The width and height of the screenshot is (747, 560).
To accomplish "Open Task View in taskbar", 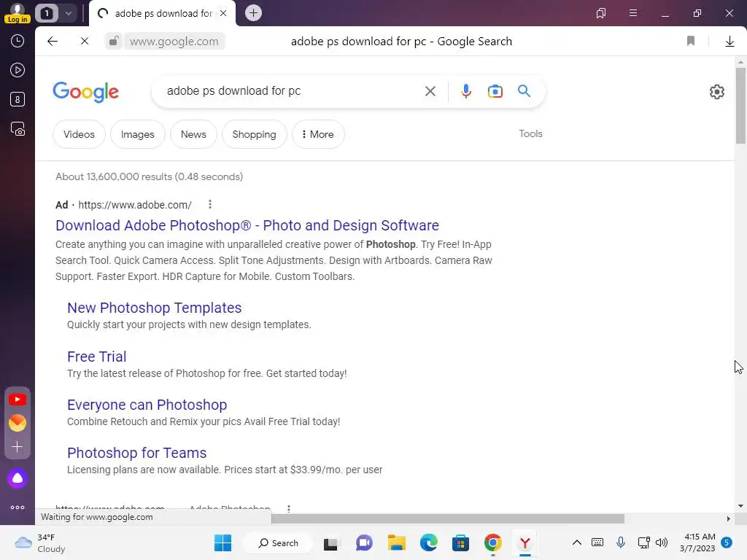I will 330,543.
